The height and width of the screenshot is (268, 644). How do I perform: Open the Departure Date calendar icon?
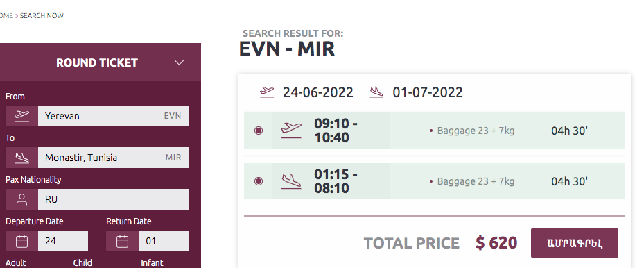(21, 241)
